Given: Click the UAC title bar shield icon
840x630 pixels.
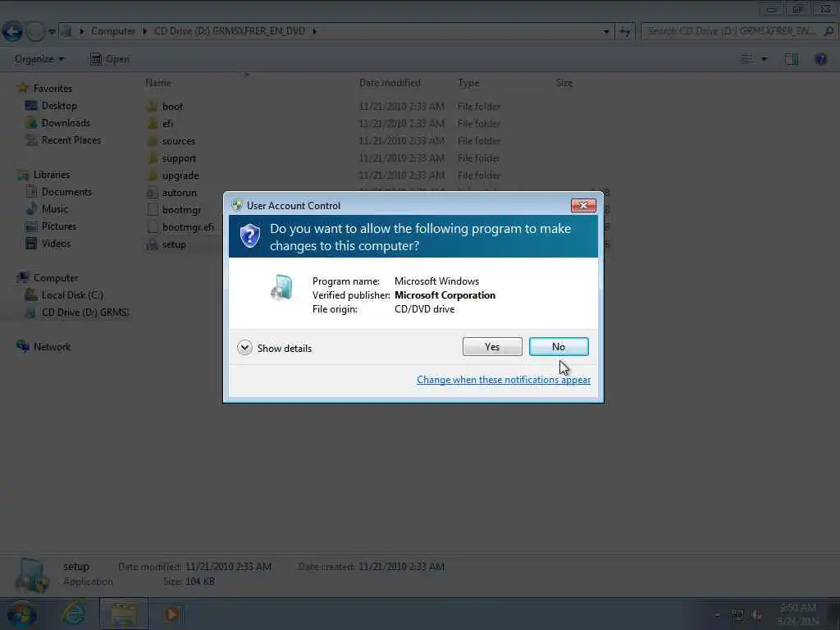Looking at the screenshot, I should pyautogui.click(x=237, y=205).
